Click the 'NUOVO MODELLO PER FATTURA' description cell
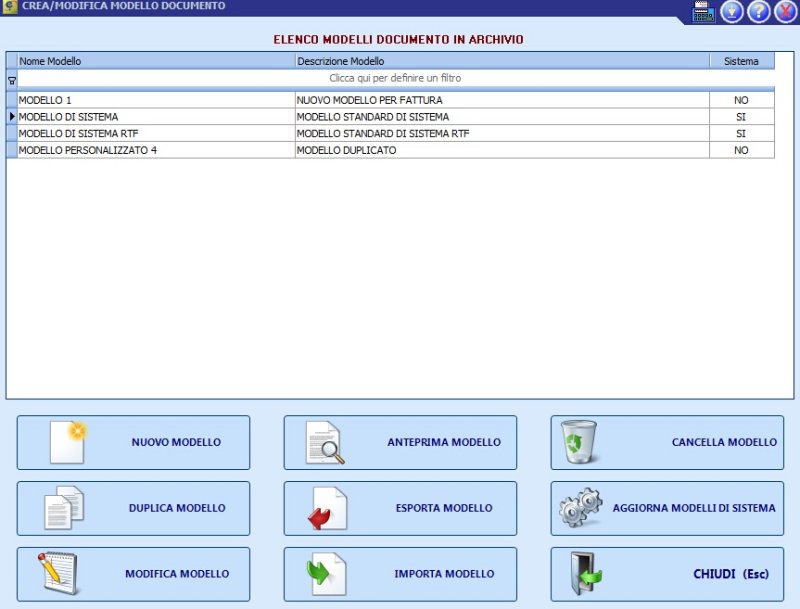Image resolution: width=800 pixels, height=609 pixels. coord(502,100)
